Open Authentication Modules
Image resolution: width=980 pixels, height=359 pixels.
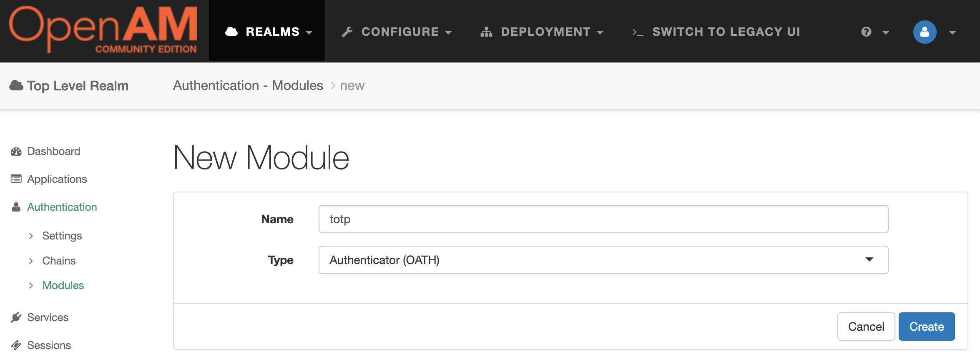coord(63,285)
